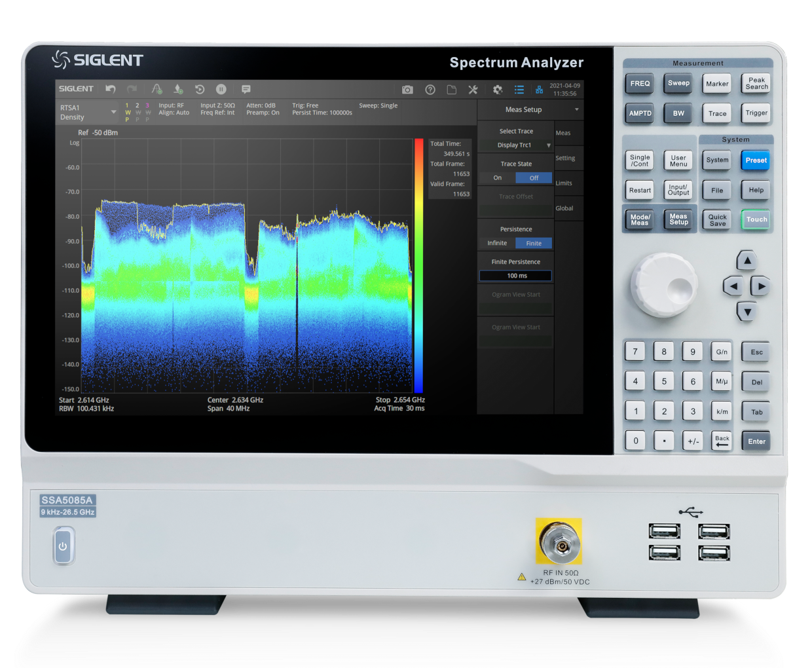
Task: Click the wrench tools icon
Action: pos(473,90)
